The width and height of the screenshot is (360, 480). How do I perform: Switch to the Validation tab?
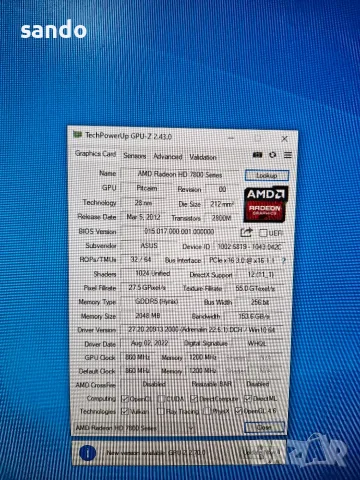coord(203,157)
